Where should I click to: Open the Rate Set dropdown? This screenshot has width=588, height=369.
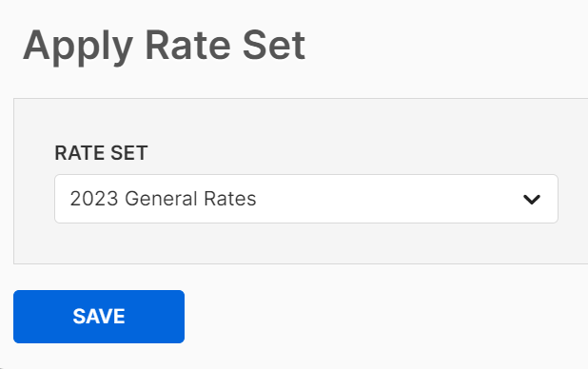(306, 199)
